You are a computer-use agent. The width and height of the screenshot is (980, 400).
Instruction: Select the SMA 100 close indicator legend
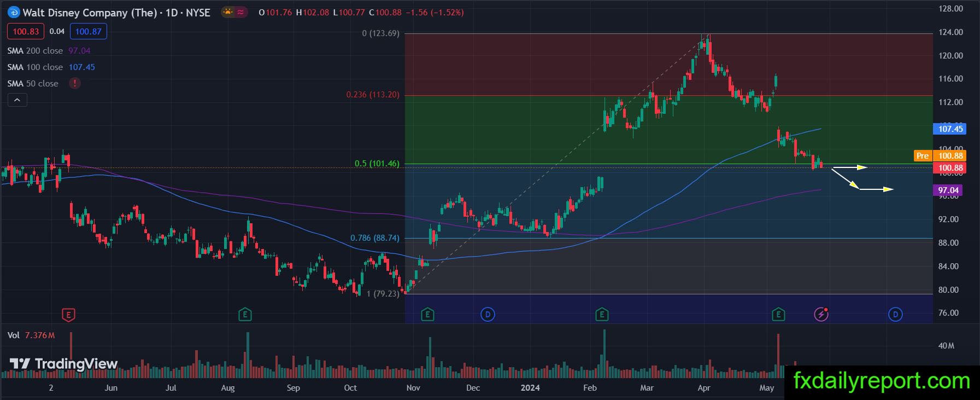tap(51, 67)
